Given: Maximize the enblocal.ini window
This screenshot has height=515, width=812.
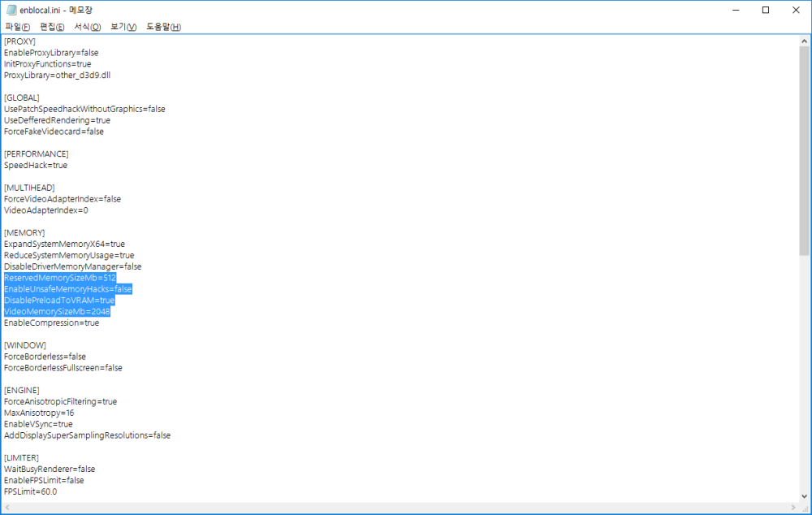Looking at the screenshot, I should pyautogui.click(x=765, y=11).
